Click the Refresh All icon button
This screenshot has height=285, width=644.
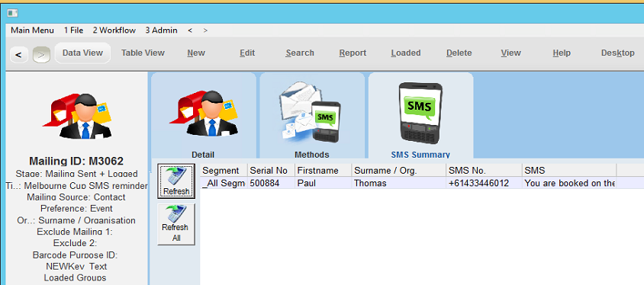[176, 224]
